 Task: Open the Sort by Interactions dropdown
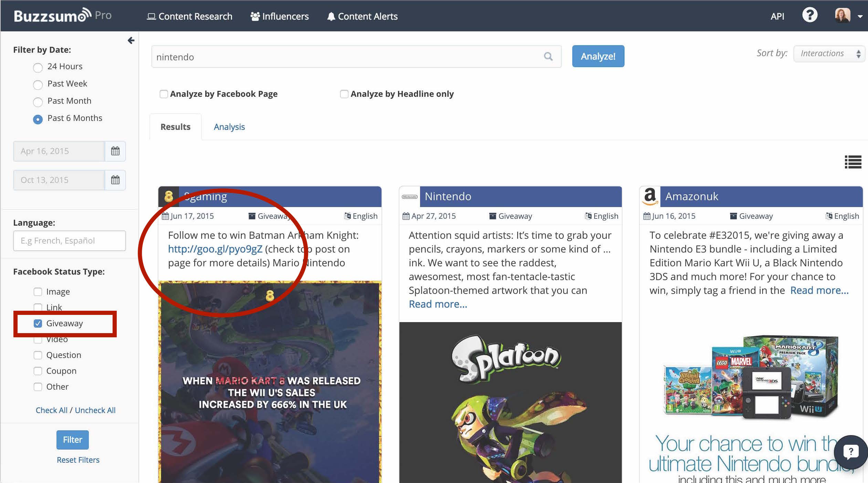click(829, 54)
